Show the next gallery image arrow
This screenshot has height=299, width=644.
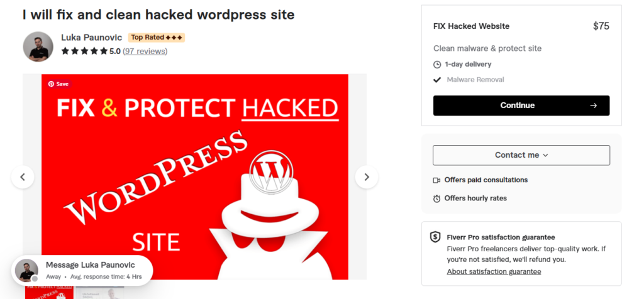point(367,177)
